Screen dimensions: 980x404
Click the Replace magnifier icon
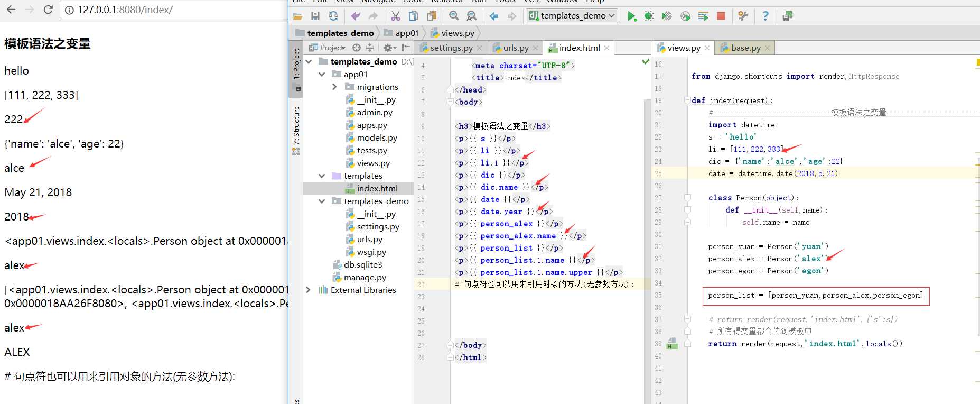pos(472,16)
